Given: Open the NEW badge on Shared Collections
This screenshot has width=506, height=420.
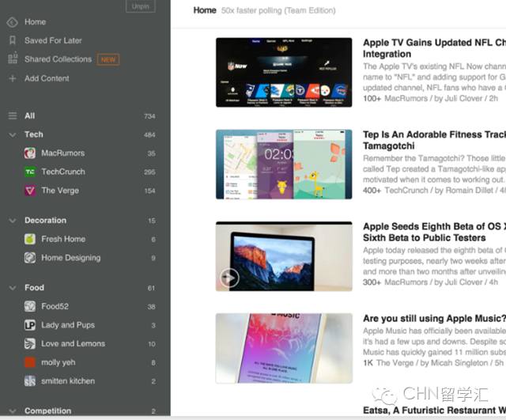Looking at the screenshot, I should [108, 59].
